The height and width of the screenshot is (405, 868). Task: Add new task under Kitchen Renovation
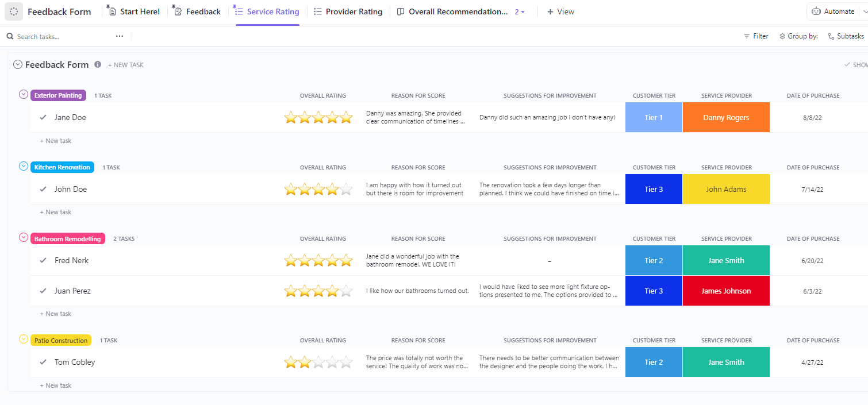[x=56, y=212]
